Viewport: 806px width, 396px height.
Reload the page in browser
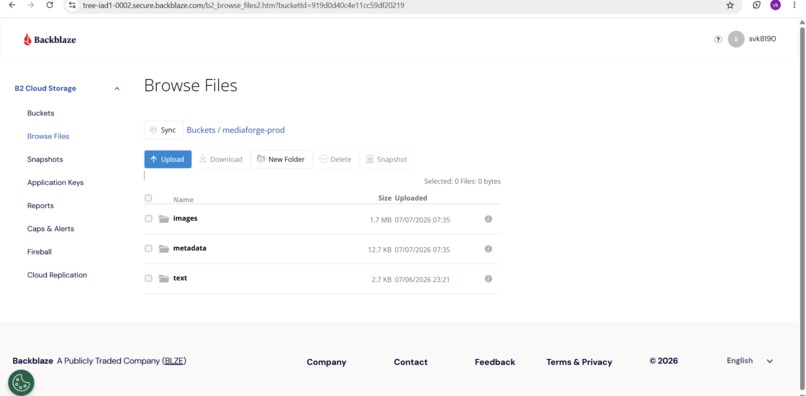pos(49,5)
